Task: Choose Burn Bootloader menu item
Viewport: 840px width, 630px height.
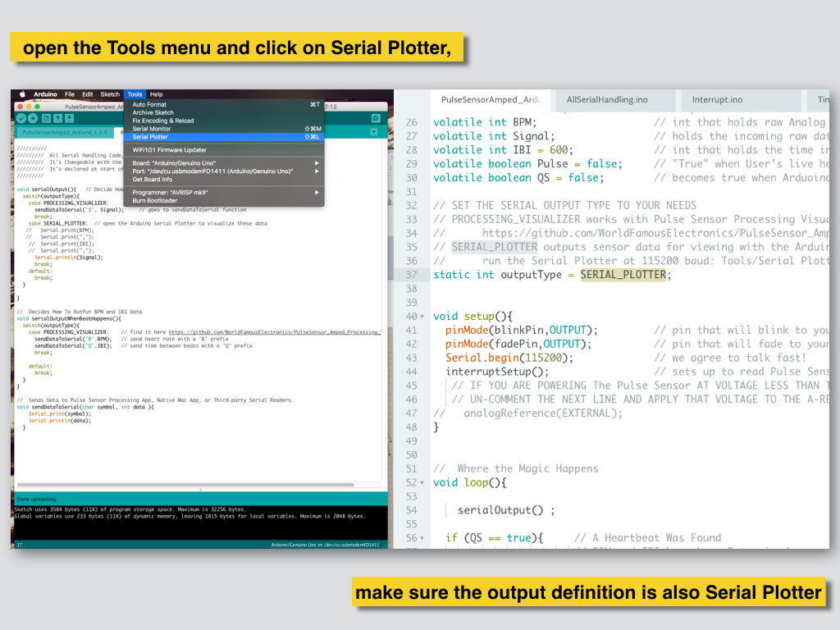Action: coord(224,200)
